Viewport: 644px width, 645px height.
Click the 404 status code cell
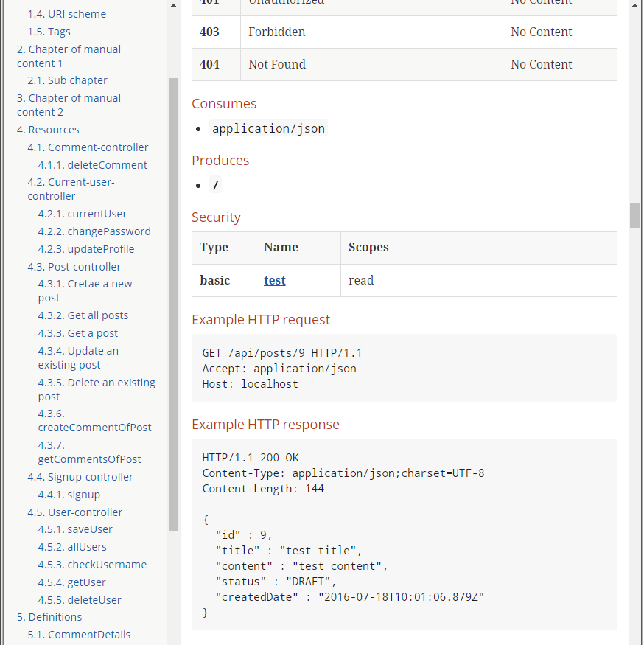[217, 65]
